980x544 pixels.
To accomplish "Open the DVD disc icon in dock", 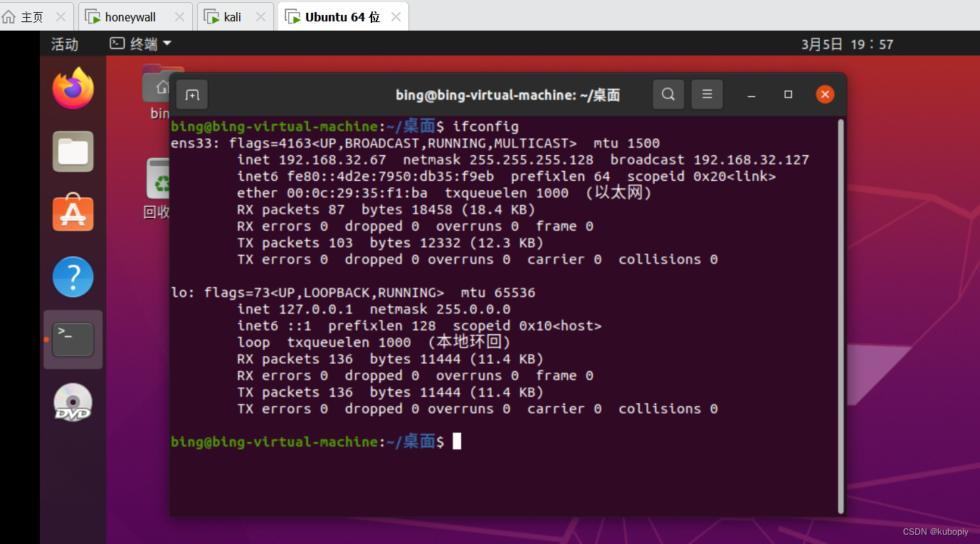I will pyautogui.click(x=73, y=402).
